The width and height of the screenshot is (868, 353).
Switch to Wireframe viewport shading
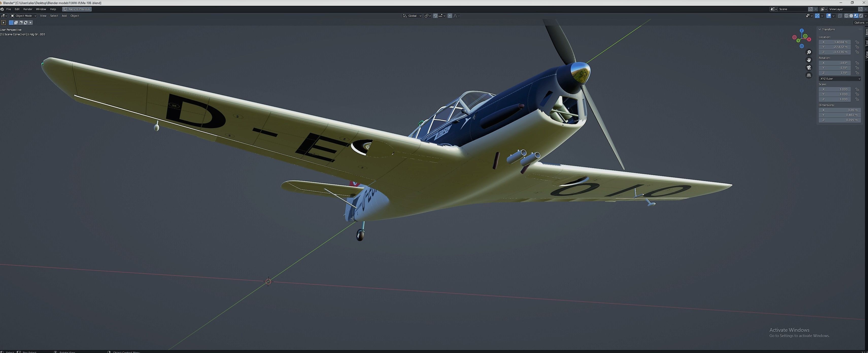tap(846, 16)
